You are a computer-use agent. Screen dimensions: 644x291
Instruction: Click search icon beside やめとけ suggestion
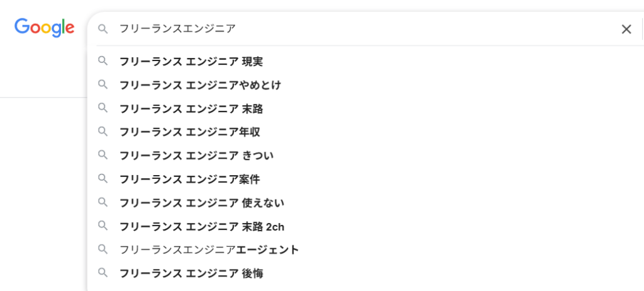click(103, 84)
